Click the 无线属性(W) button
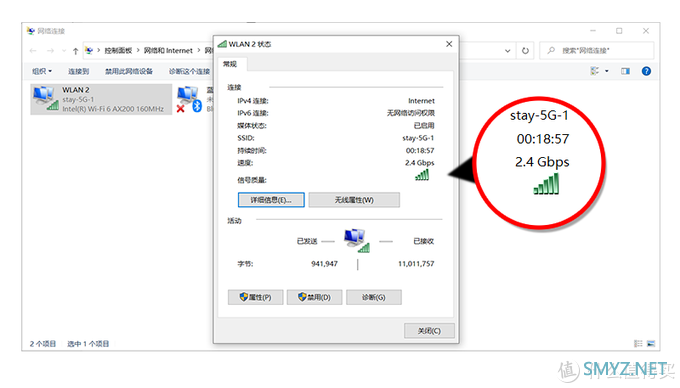 pos(354,200)
